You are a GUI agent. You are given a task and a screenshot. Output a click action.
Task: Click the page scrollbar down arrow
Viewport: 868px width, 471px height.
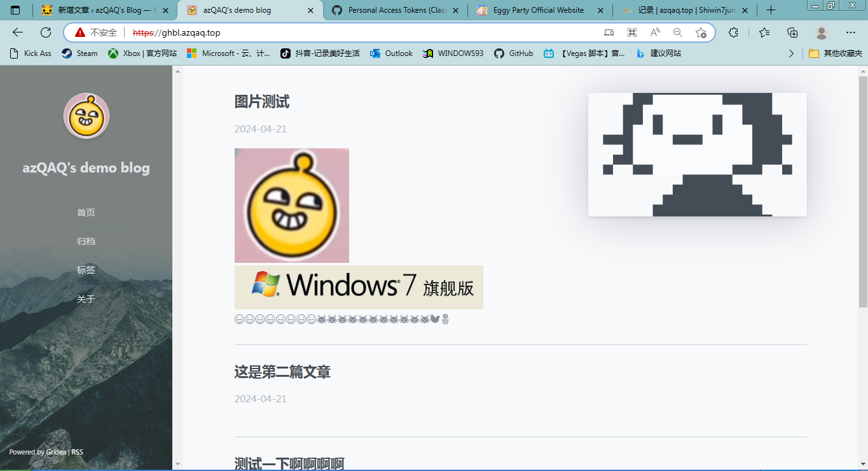click(863, 464)
